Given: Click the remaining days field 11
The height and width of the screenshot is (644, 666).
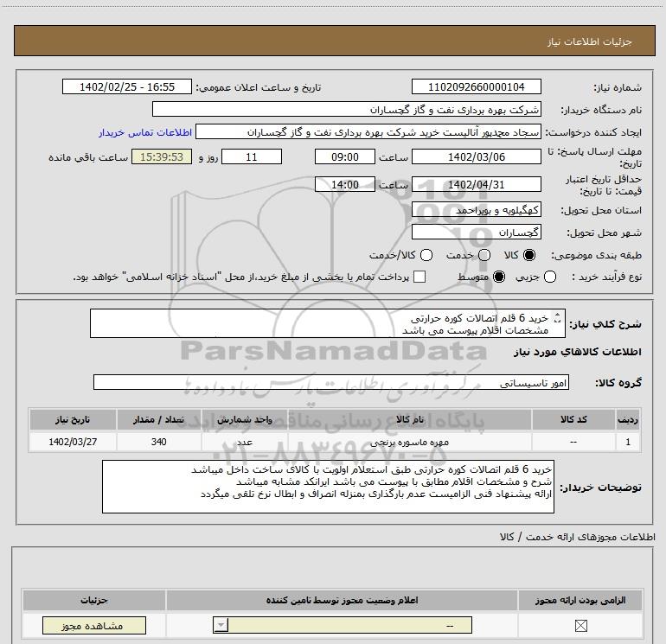Looking at the screenshot, I should coord(252,156).
